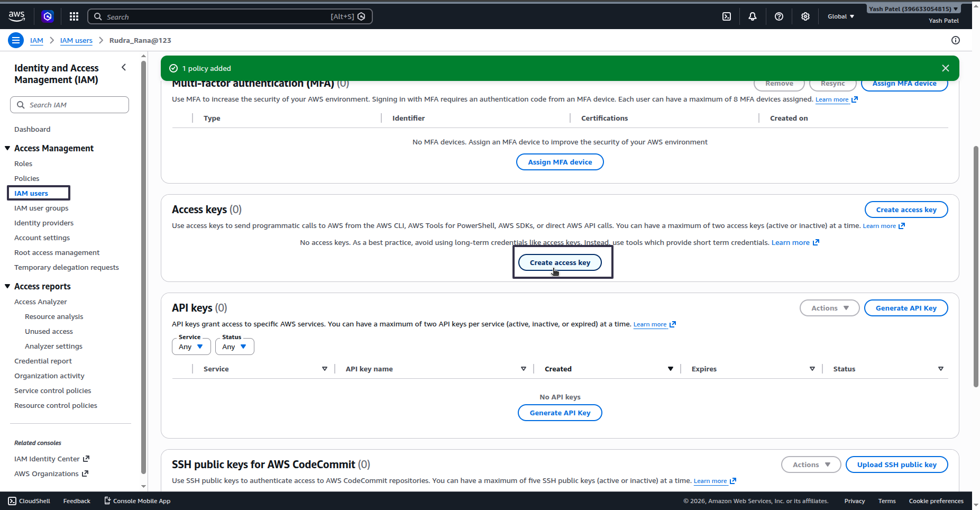This screenshot has width=980, height=510.
Task: Dismiss the policy added notification
Action: [946, 68]
